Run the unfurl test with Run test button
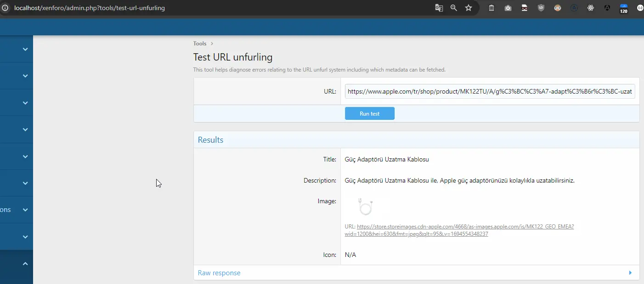This screenshot has height=284, width=644. [x=370, y=113]
